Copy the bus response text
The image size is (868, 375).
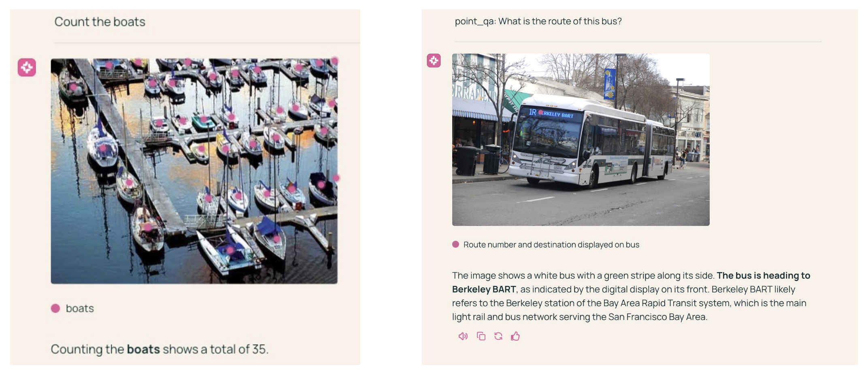(x=481, y=336)
